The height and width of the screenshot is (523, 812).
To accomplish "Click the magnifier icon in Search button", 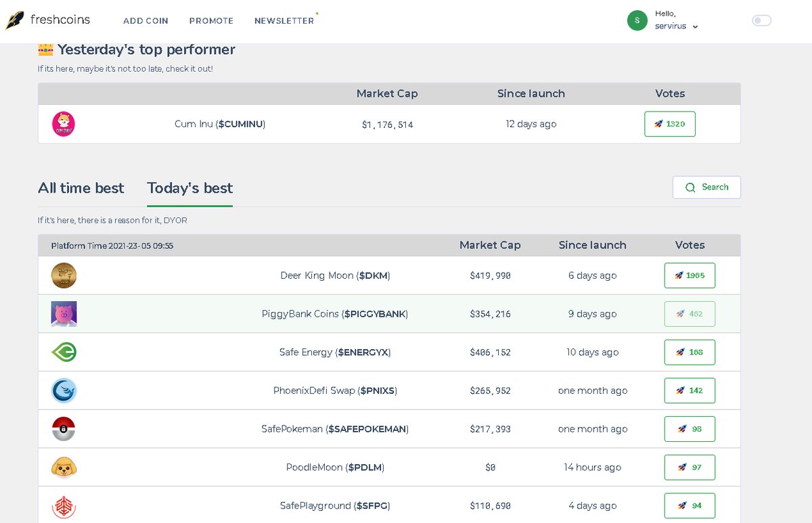I will pyautogui.click(x=690, y=187).
